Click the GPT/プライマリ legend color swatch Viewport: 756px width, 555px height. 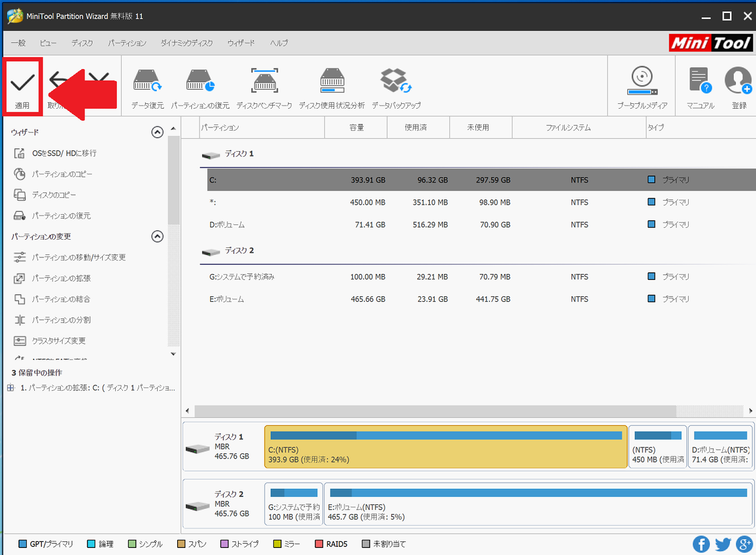(x=23, y=544)
